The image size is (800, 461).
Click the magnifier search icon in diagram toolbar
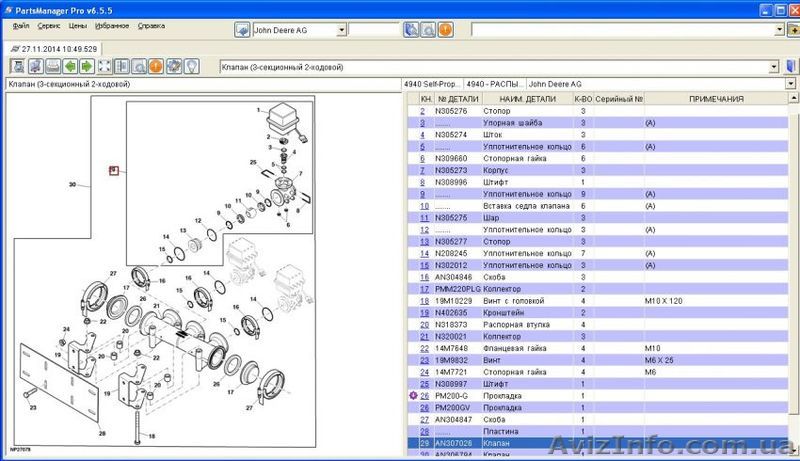[139, 67]
